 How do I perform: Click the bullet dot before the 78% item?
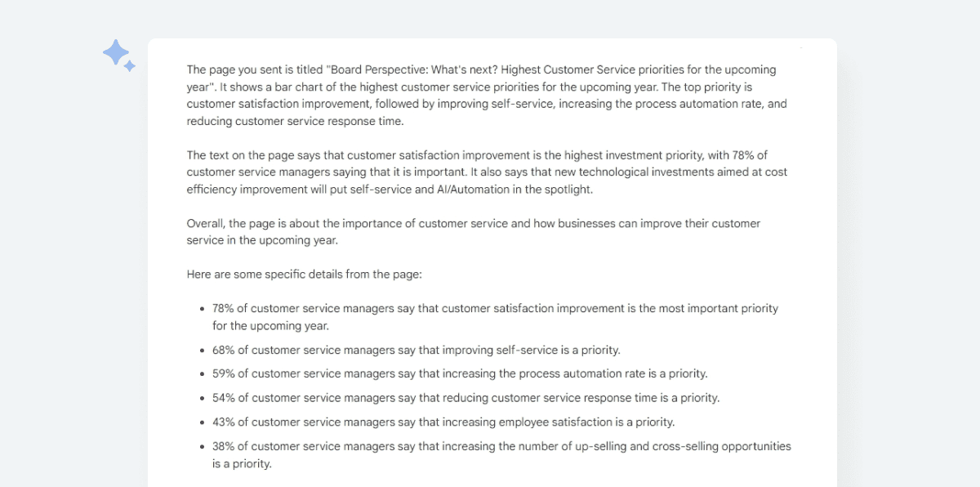203,310
